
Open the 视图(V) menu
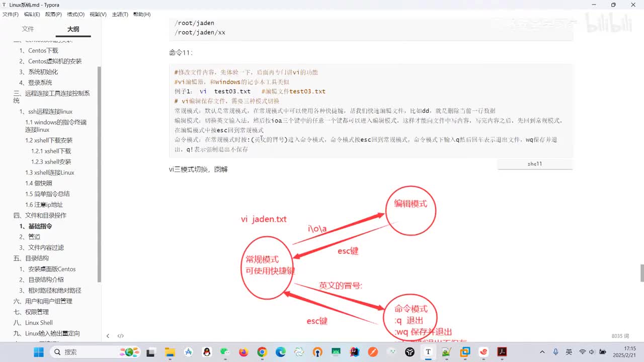(x=98, y=14)
